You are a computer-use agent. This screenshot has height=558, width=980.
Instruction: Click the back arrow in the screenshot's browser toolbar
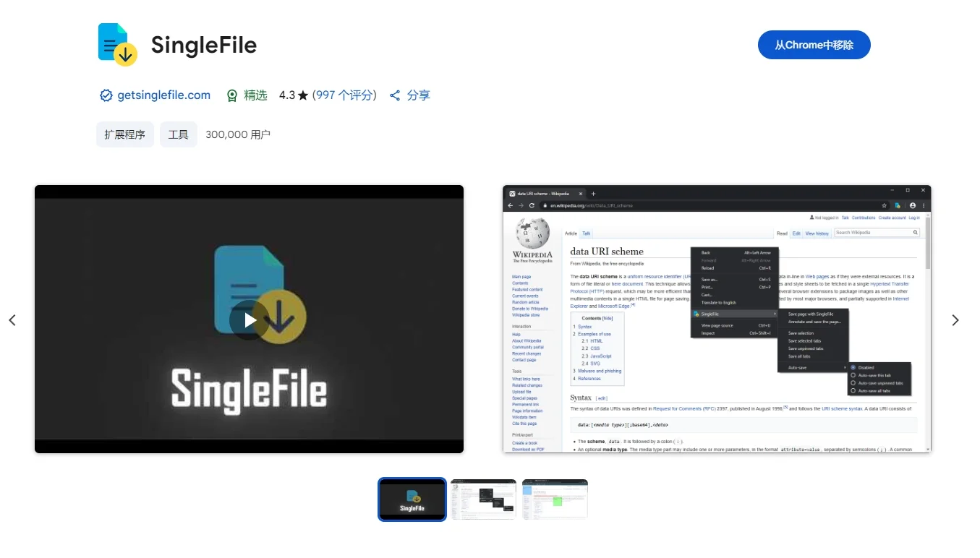click(x=510, y=205)
